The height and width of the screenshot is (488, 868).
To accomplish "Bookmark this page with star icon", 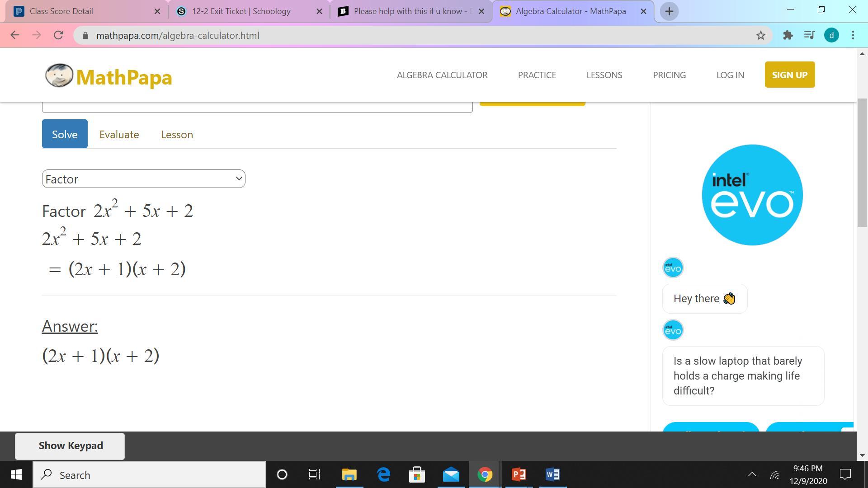I will [761, 36].
